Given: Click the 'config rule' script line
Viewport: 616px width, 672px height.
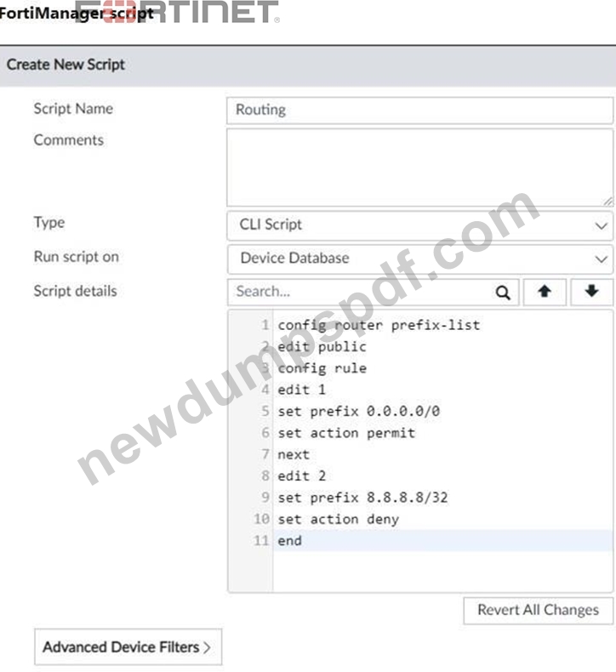Looking at the screenshot, I should pos(322,368).
